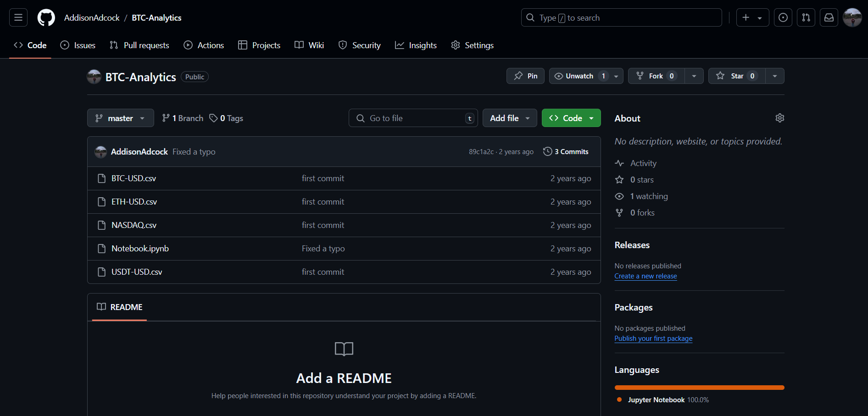Click AddisonAdcock avatar in commit row
This screenshot has height=416, width=868.
100,152
